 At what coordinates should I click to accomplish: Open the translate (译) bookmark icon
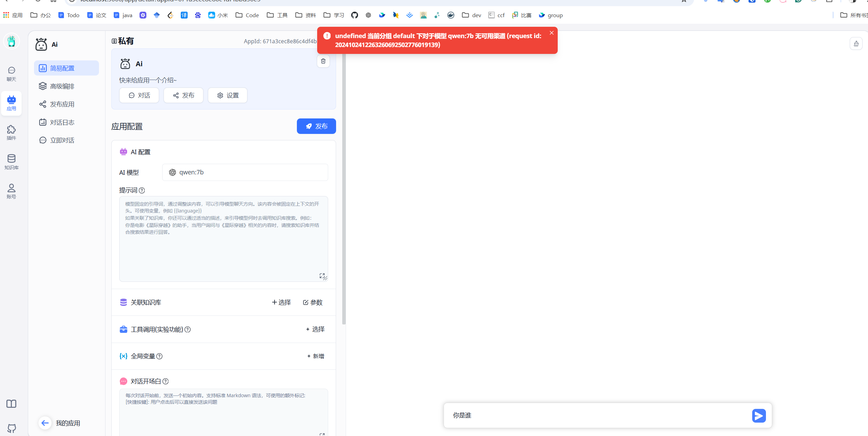184,15
